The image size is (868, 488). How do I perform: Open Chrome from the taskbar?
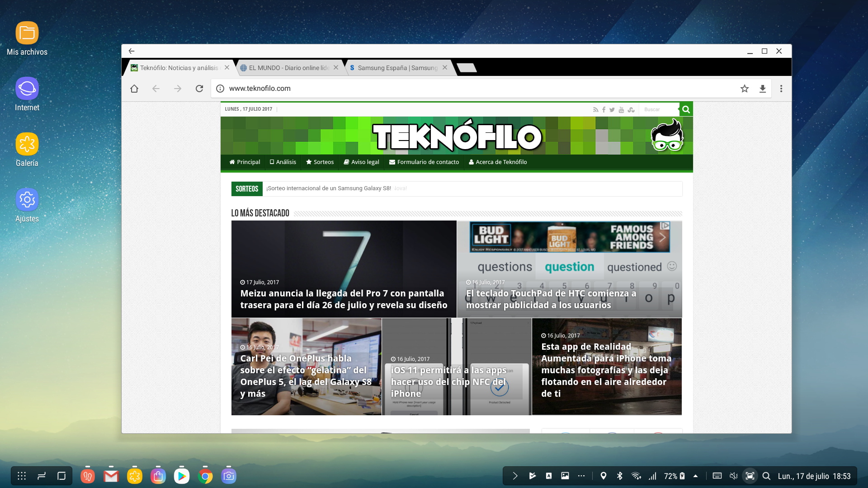point(205,476)
